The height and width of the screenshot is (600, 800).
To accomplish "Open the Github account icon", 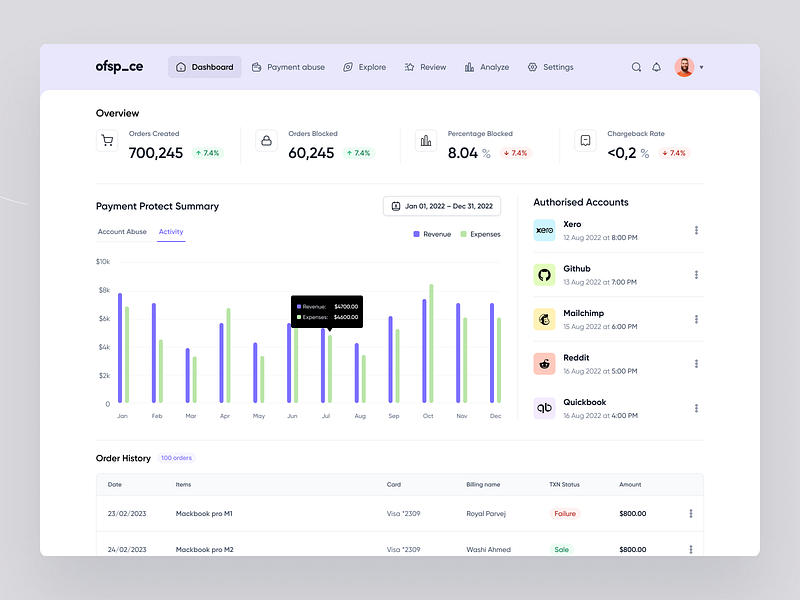I will click(544, 274).
